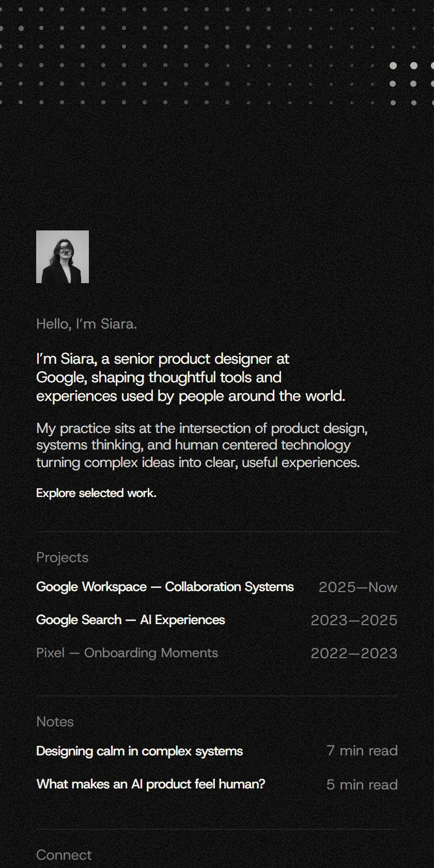Open Google Search — AI Experiences project
This screenshot has height=868, width=434.
coord(131,620)
